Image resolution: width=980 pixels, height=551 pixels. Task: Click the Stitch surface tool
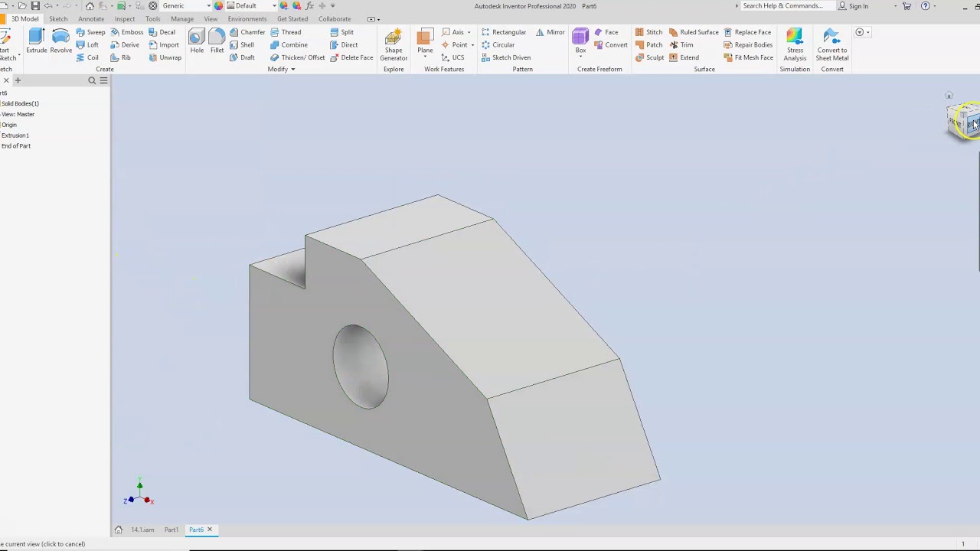point(648,32)
